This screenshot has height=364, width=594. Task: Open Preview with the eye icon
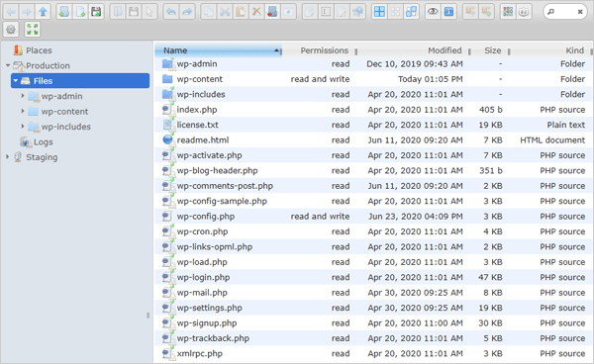(433, 12)
